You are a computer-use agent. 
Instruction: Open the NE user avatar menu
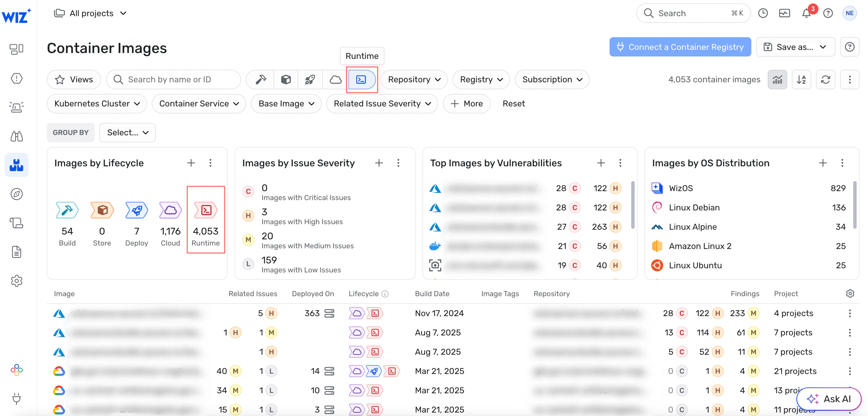click(849, 13)
